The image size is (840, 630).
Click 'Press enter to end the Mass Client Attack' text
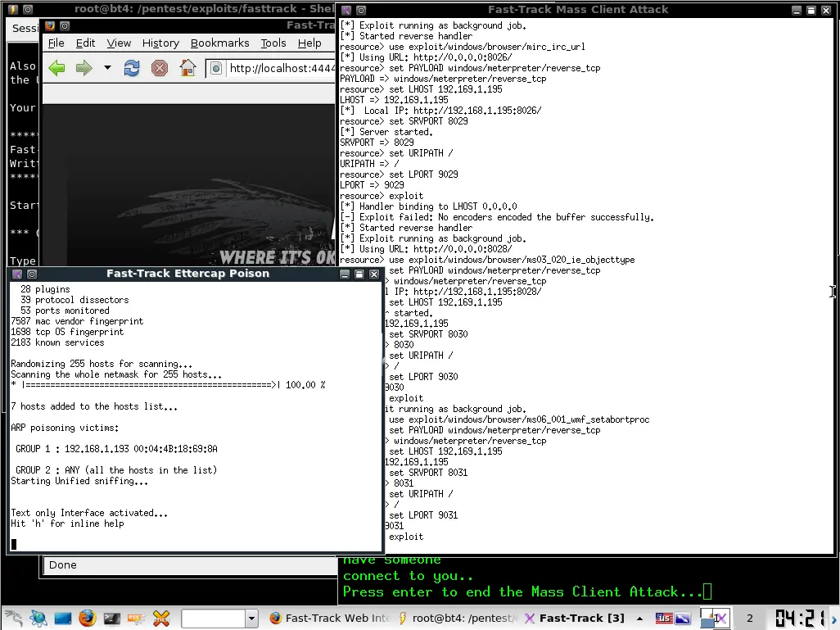click(522, 592)
